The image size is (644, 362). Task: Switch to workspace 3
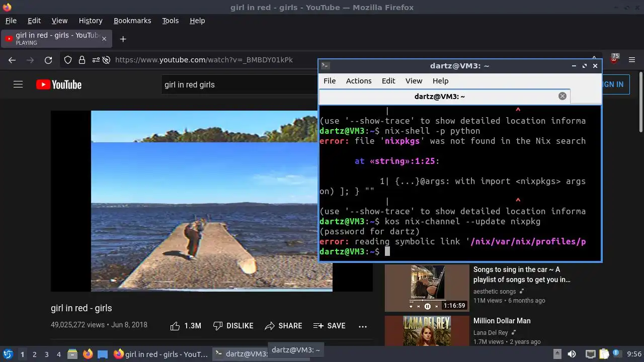pos(46,354)
